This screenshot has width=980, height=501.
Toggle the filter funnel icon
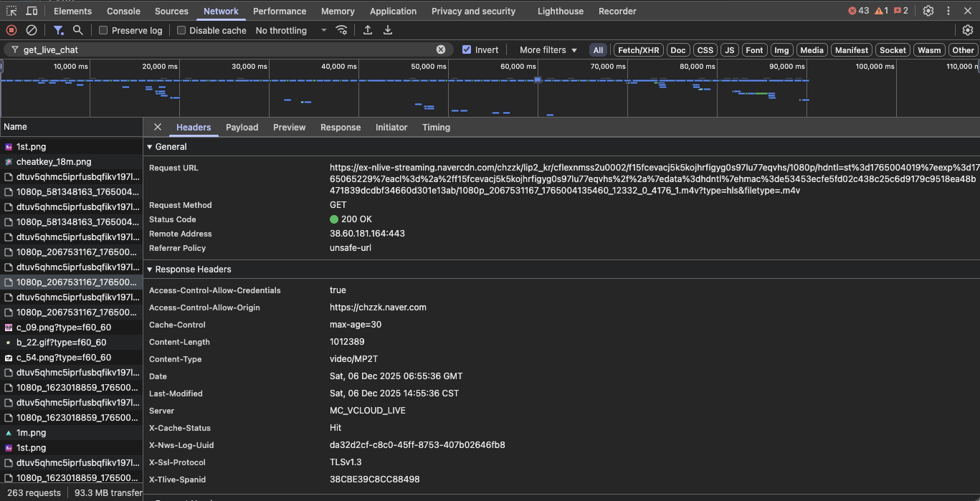tap(59, 30)
